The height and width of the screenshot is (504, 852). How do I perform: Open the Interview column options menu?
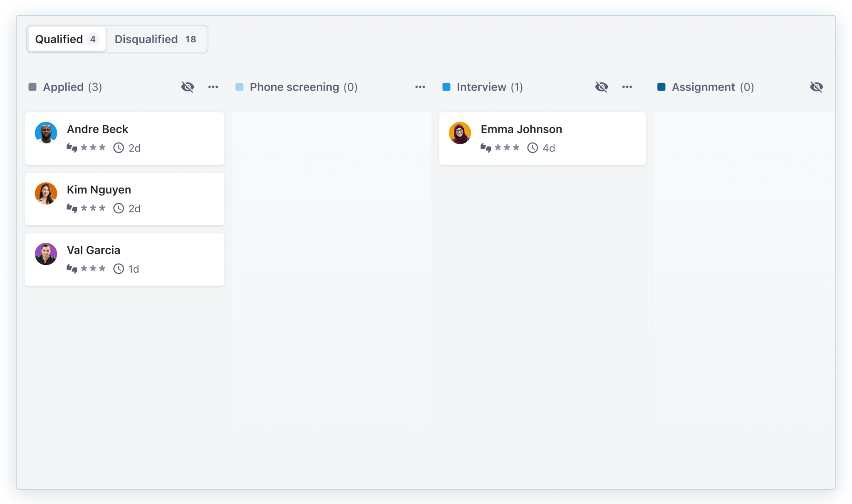(627, 87)
